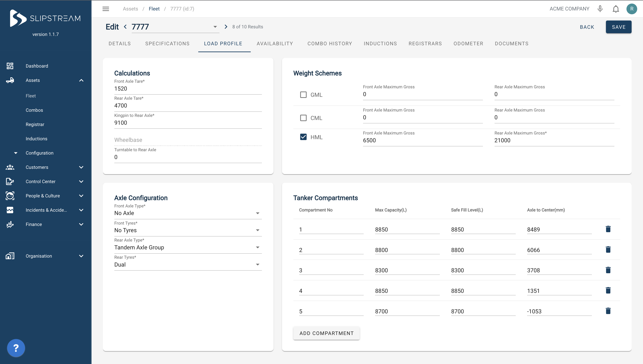Delete compartment 5 using trash icon

pyautogui.click(x=608, y=311)
